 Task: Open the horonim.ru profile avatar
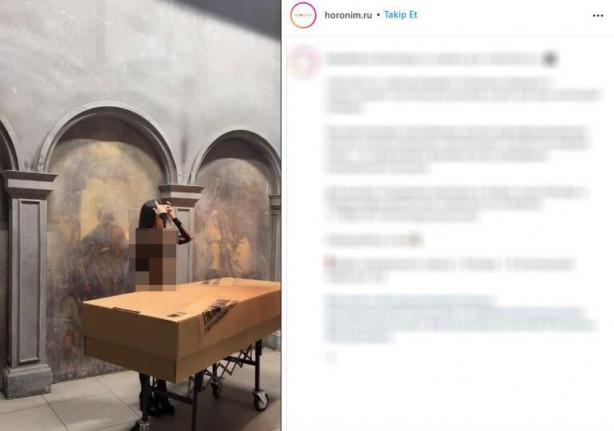coord(303,15)
